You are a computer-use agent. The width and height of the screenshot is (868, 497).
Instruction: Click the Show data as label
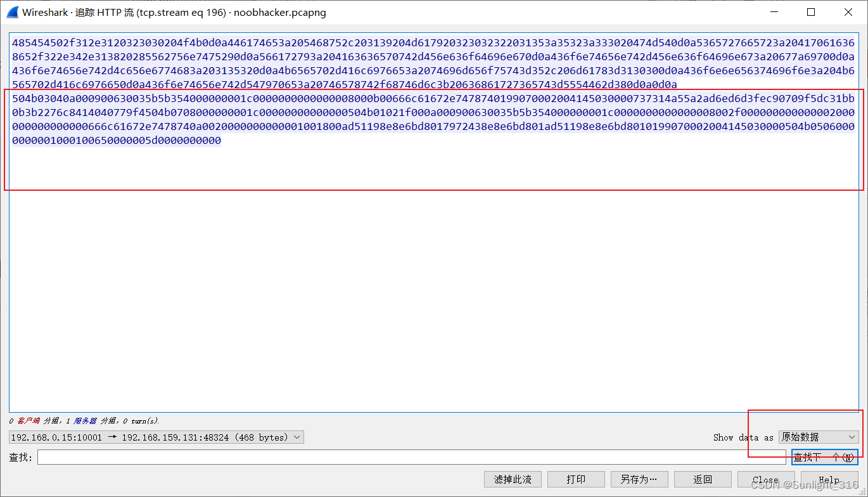coord(743,437)
